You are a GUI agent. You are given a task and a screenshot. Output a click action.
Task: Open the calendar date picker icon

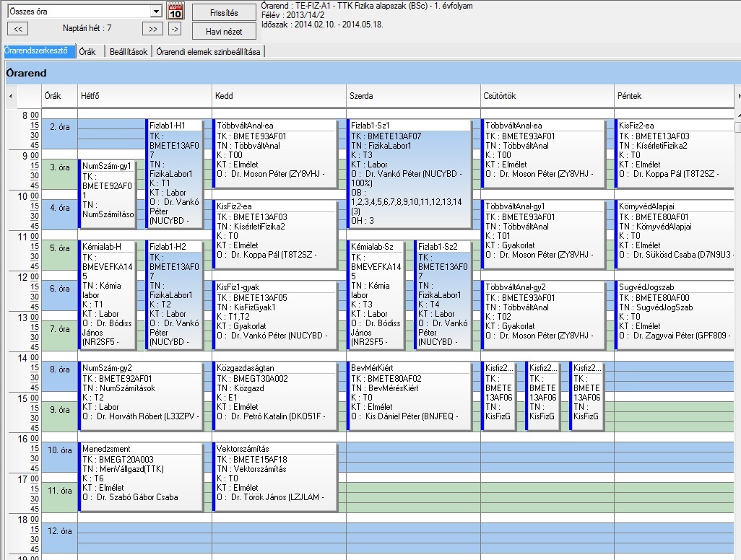(x=175, y=11)
